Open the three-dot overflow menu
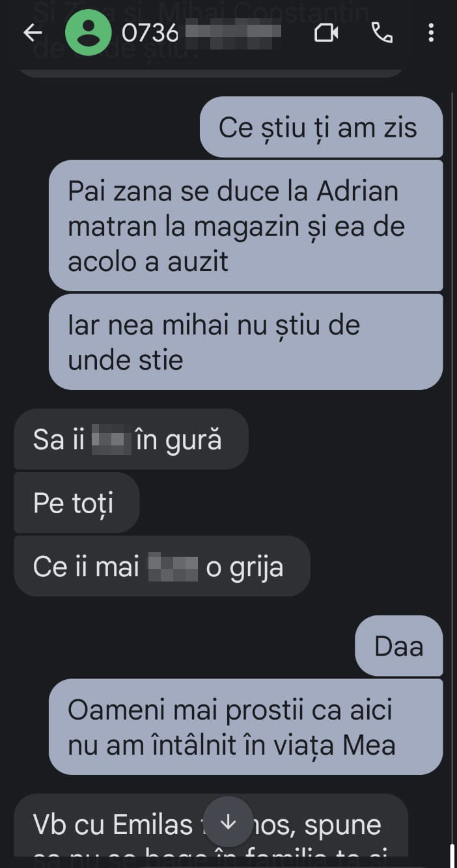 tap(431, 33)
